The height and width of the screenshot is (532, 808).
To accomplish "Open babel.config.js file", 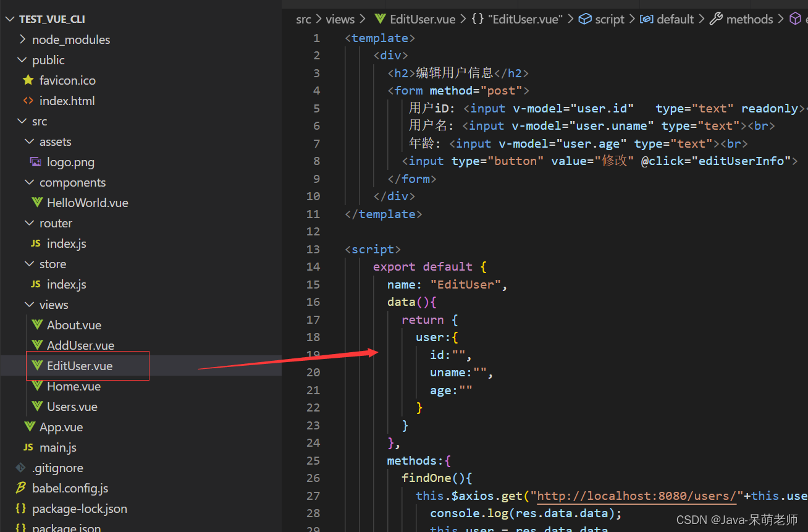I will pyautogui.click(x=70, y=488).
